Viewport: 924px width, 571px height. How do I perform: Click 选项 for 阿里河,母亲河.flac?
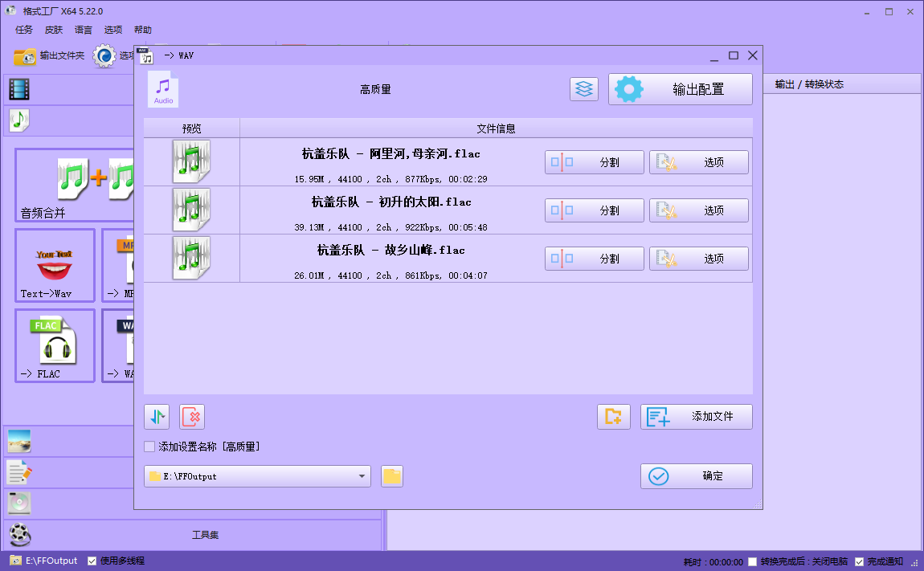699,162
